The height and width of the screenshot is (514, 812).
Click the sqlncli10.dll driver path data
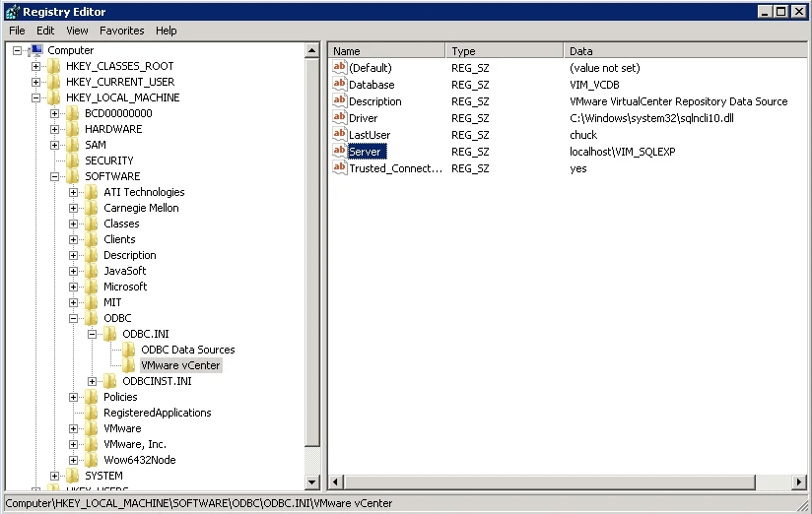(x=651, y=118)
